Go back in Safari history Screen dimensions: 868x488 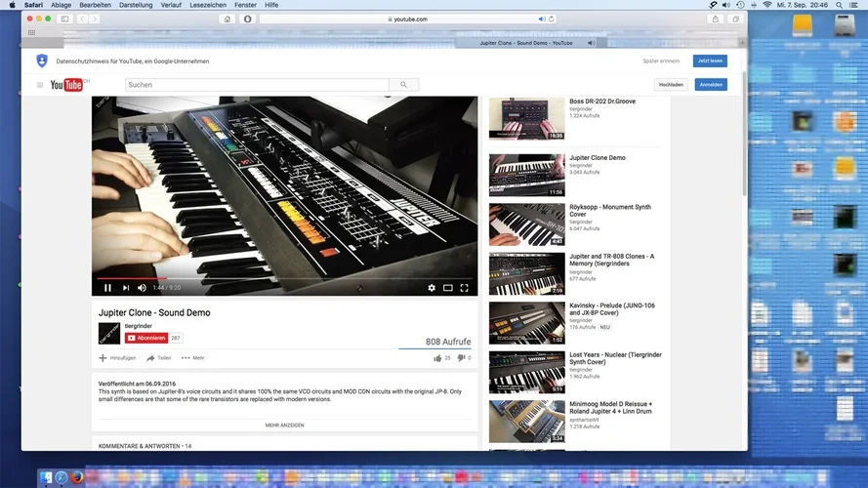82,19
